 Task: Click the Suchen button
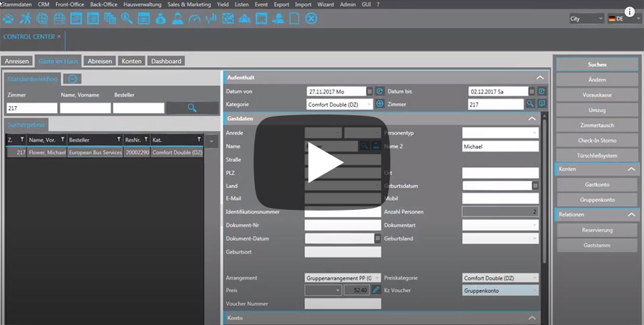(597, 64)
